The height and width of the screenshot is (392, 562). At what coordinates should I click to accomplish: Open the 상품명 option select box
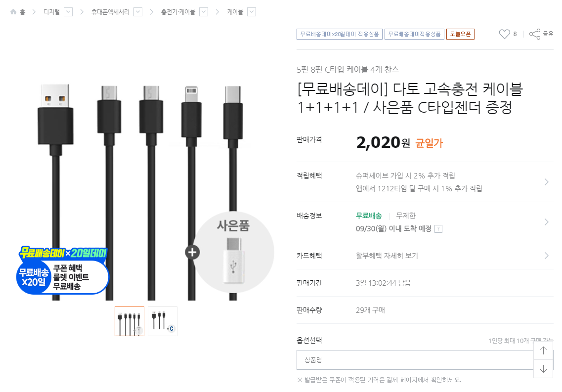[415, 360]
